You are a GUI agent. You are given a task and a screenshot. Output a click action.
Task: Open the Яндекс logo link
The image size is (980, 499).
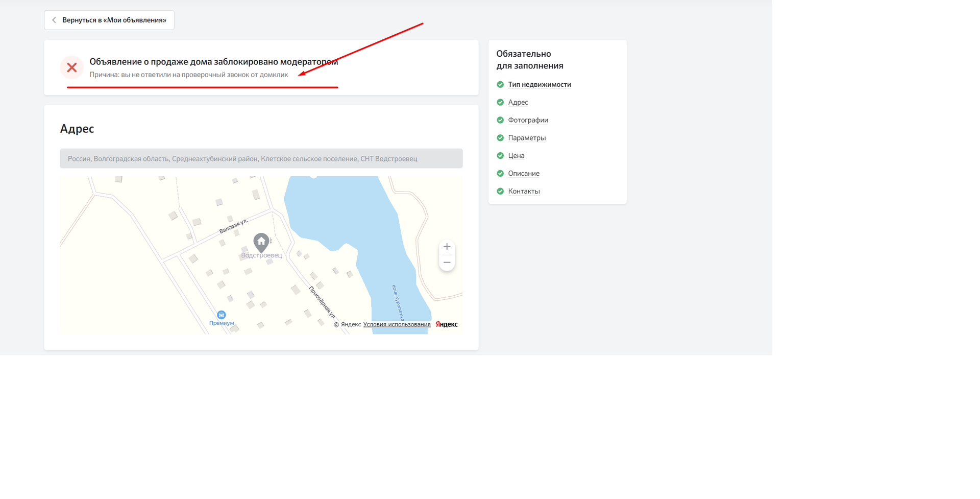click(x=447, y=324)
